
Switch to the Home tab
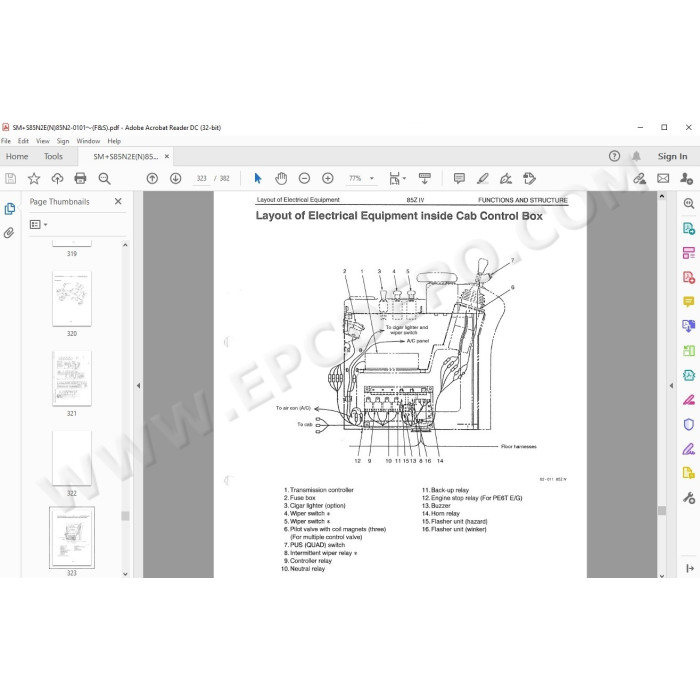click(17, 156)
